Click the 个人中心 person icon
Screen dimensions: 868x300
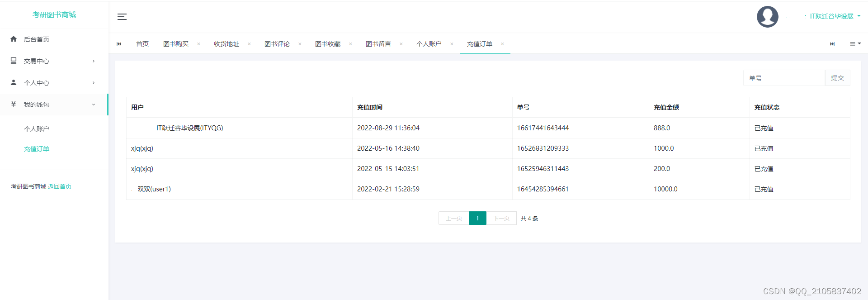click(14, 82)
